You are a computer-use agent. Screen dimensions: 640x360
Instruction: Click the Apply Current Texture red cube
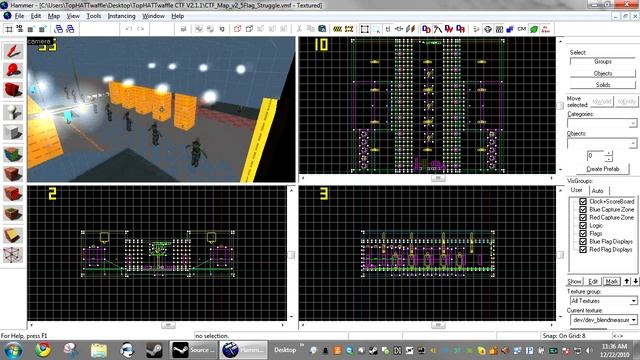point(13,174)
